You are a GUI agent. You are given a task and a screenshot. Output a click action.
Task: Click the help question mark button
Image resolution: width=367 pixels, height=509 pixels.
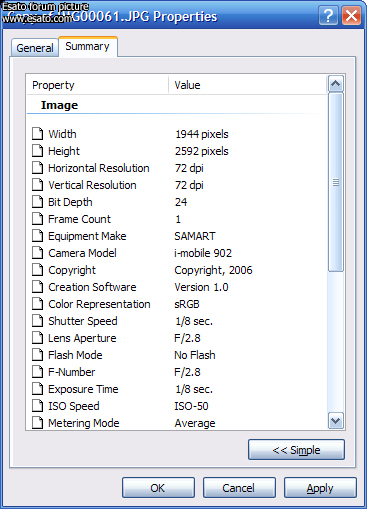[328, 16]
